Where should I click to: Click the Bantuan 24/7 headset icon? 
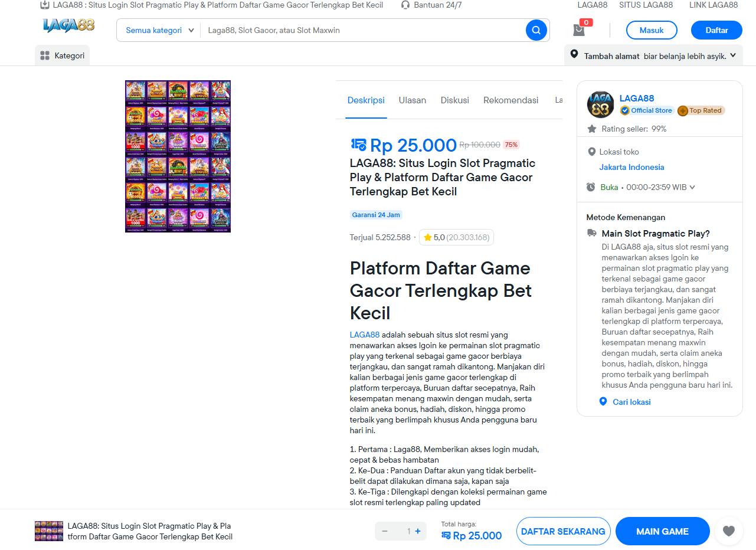(x=405, y=5)
